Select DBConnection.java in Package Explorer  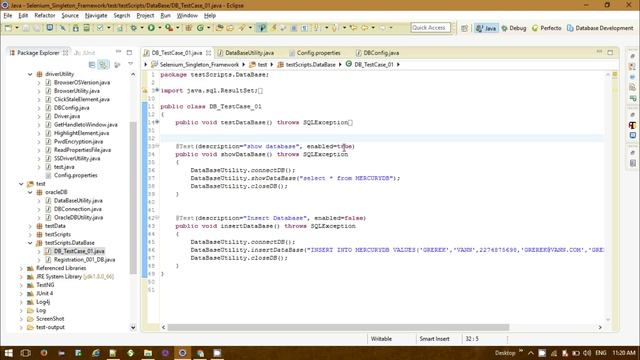(78, 209)
